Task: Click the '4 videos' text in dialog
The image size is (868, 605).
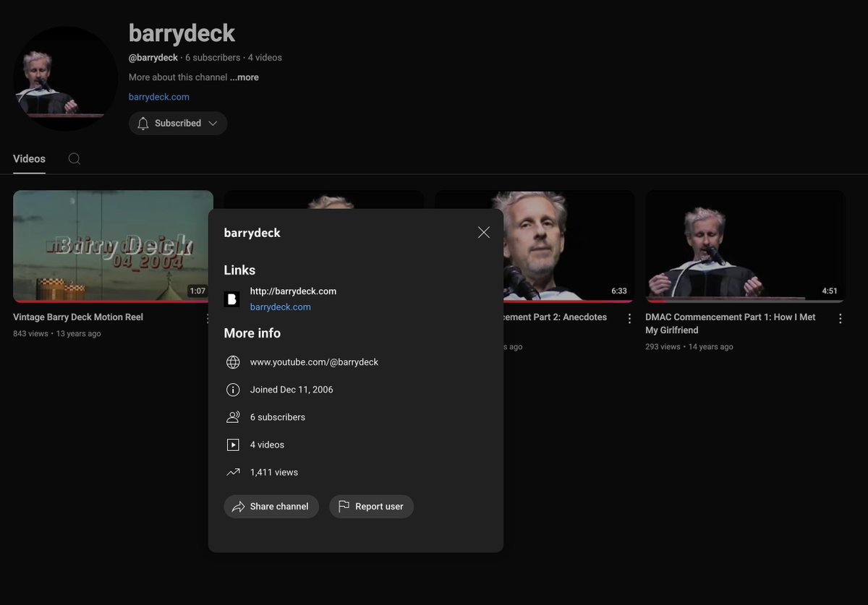Action: [x=267, y=445]
